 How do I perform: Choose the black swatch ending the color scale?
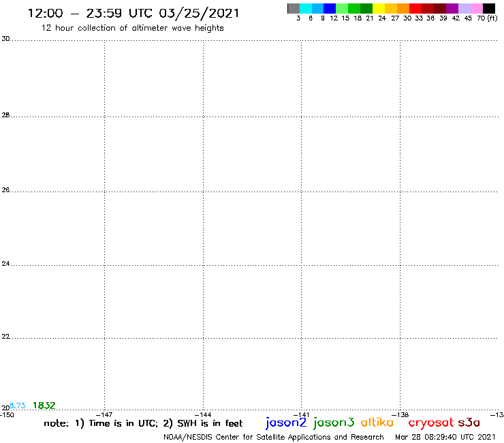(489, 8)
